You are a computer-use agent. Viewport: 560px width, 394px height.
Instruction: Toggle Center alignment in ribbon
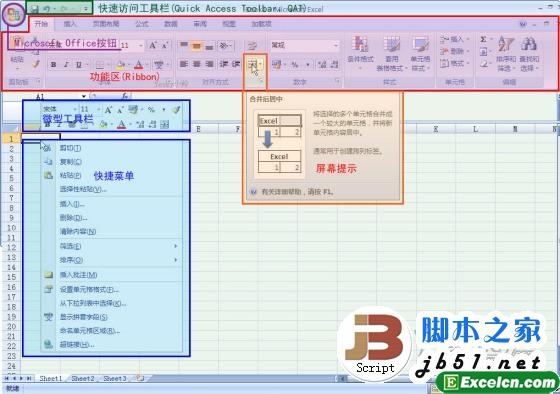(196, 64)
